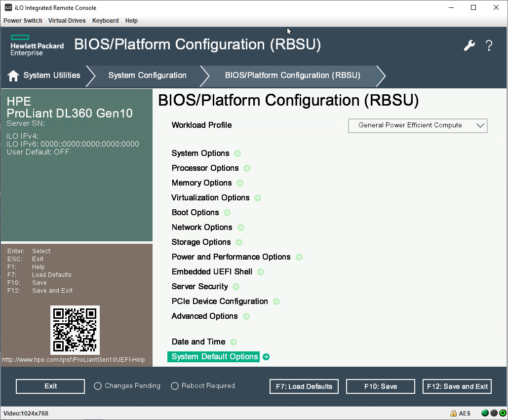Click the home icon beside System Utilities
This screenshot has height=420, width=508.
click(13, 76)
